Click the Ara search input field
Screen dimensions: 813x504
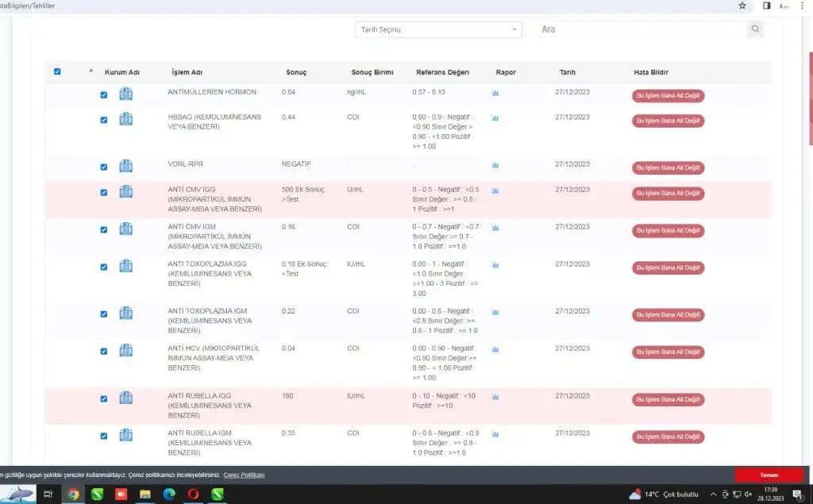(642, 29)
